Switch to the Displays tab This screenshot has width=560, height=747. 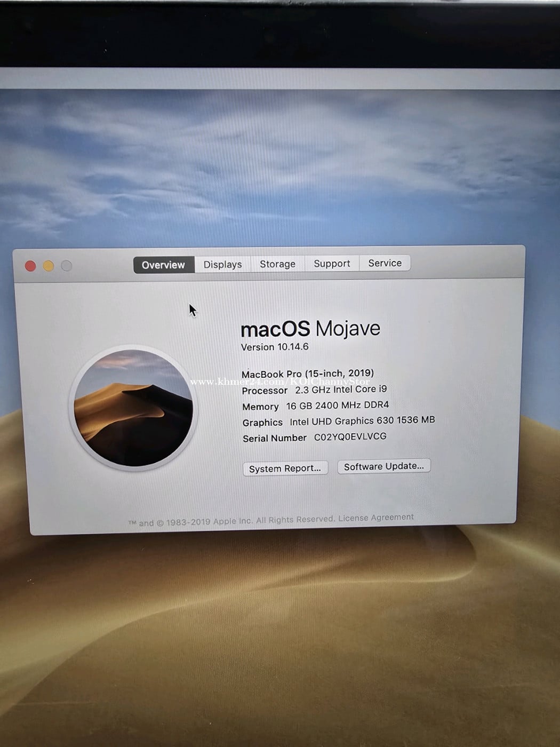[222, 265]
